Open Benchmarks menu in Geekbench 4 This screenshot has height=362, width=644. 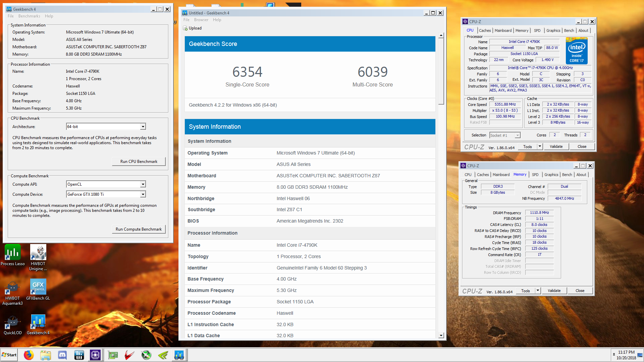29,16
